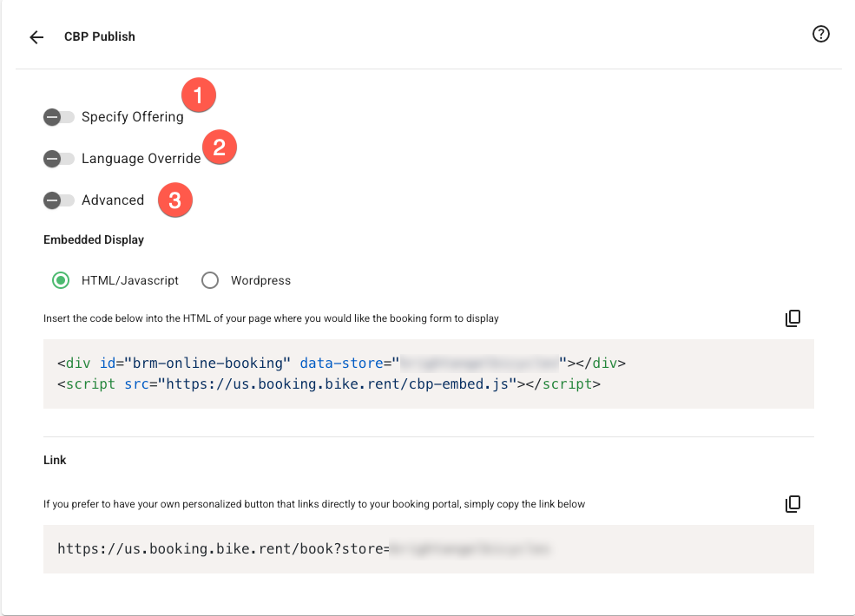Image resolution: width=855 pixels, height=616 pixels.
Task: Click the HTML/Javascript label text
Action: coord(130,280)
